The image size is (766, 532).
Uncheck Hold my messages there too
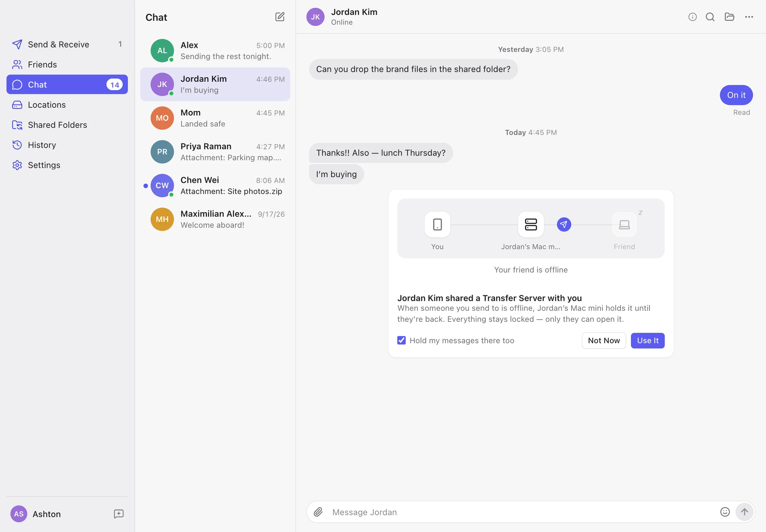point(401,340)
